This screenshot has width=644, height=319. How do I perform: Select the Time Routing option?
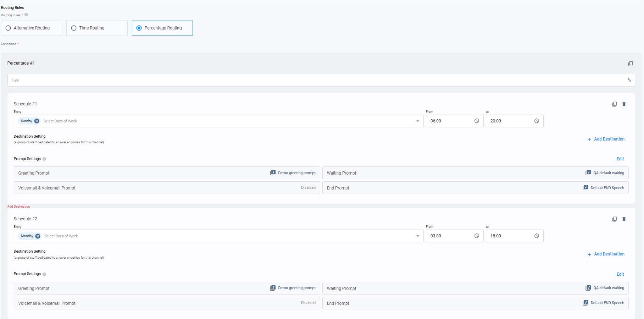click(x=74, y=28)
